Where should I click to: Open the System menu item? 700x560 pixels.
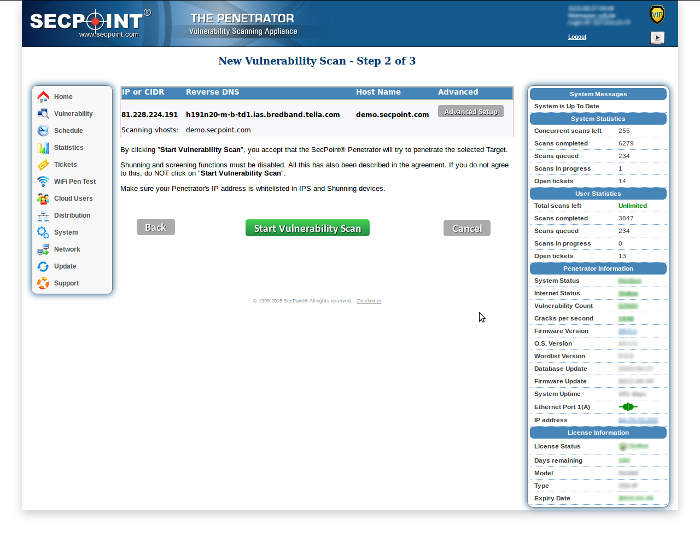pos(66,232)
